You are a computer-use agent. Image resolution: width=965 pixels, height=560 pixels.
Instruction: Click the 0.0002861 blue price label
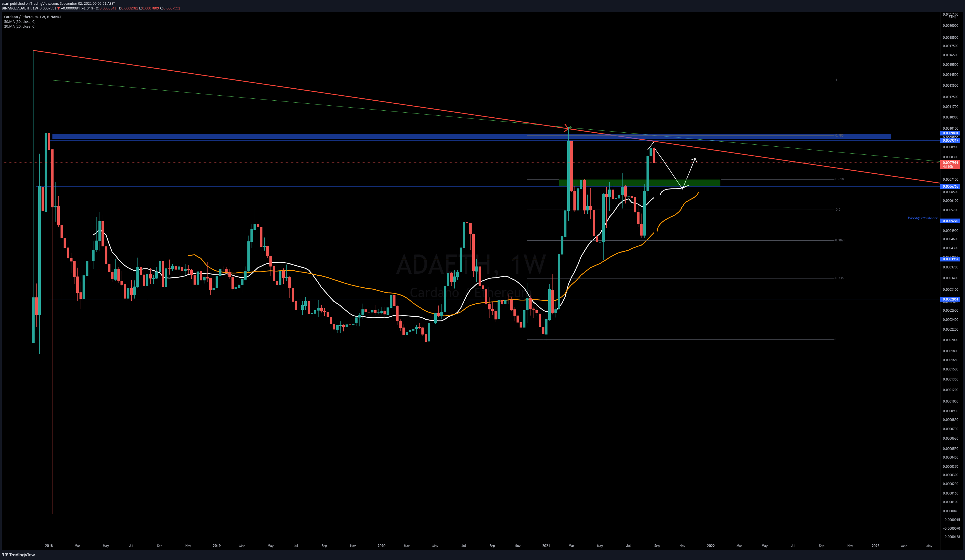[x=950, y=299]
